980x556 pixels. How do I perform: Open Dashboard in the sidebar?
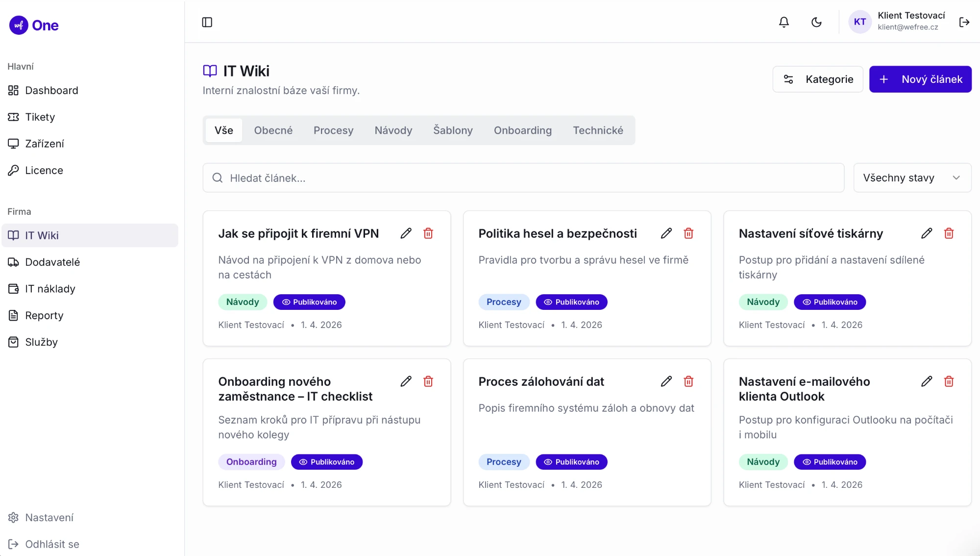click(x=90, y=91)
